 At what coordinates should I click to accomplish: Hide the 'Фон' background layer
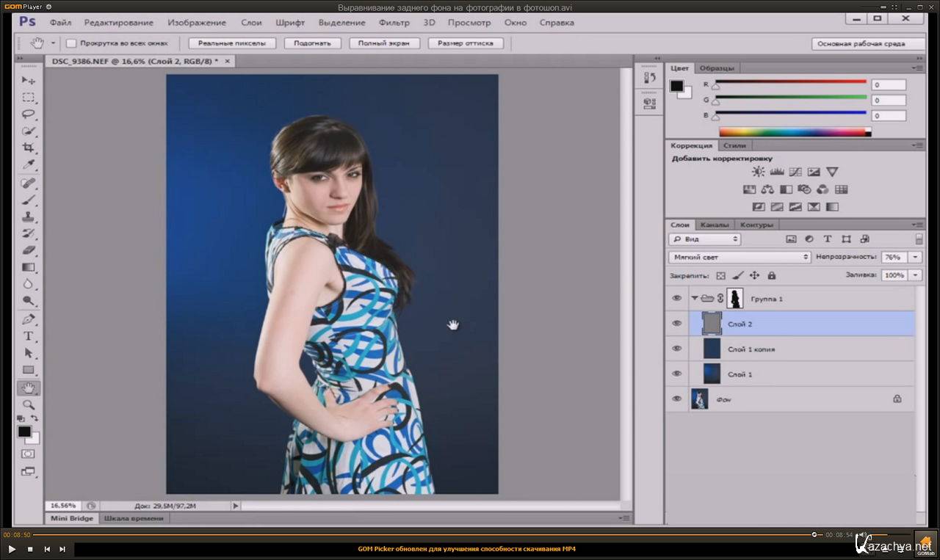(676, 399)
